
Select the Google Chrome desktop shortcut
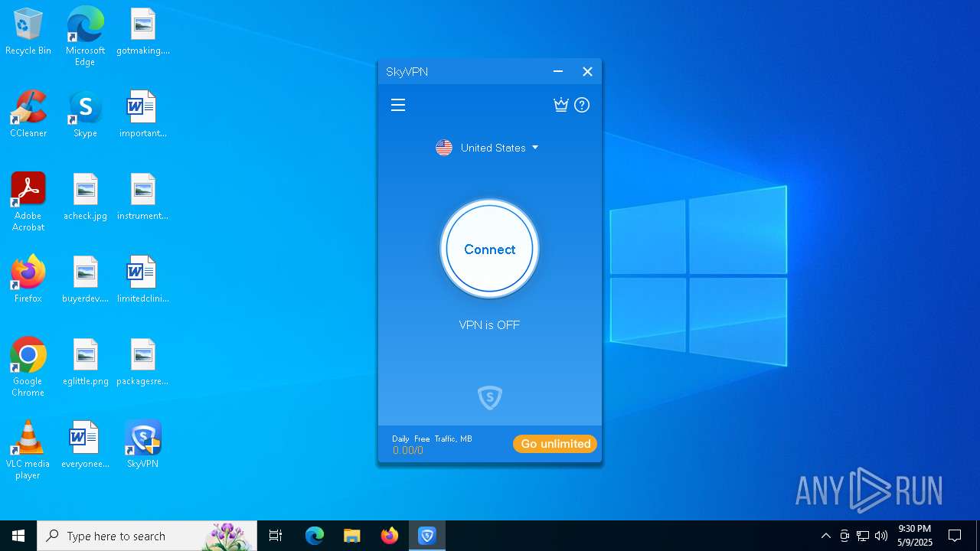(x=28, y=367)
